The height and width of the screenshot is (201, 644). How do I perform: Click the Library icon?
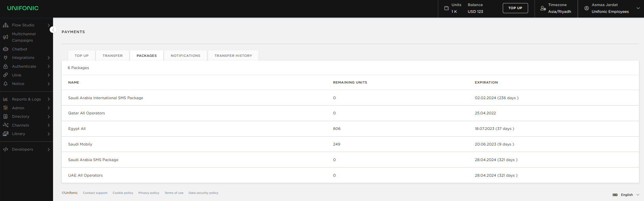tap(5, 134)
